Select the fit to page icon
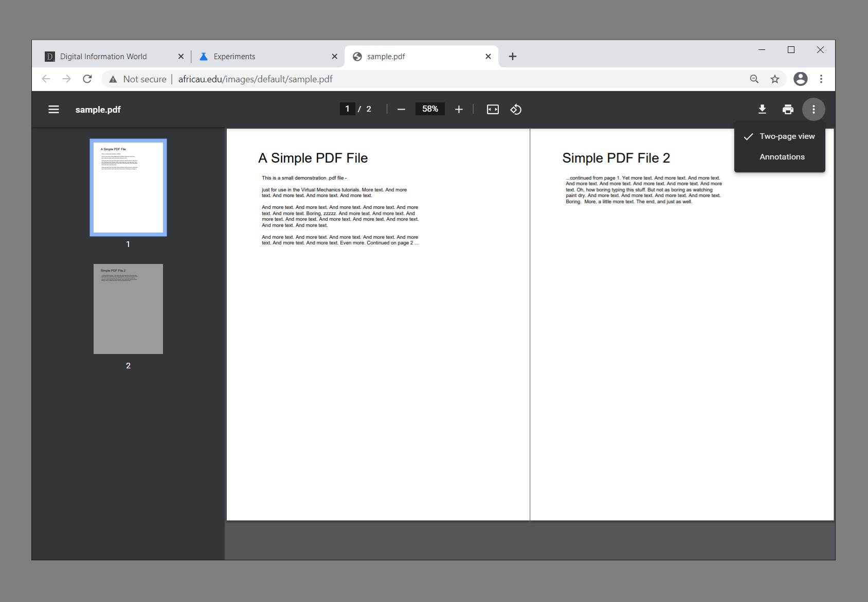The height and width of the screenshot is (602, 868). tap(492, 109)
